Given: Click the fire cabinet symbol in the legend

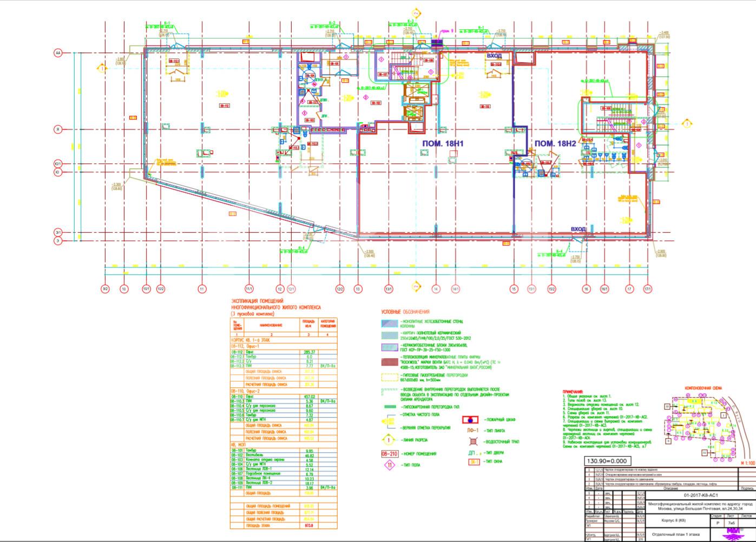Looking at the screenshot, I should click(x=471, y=420).
